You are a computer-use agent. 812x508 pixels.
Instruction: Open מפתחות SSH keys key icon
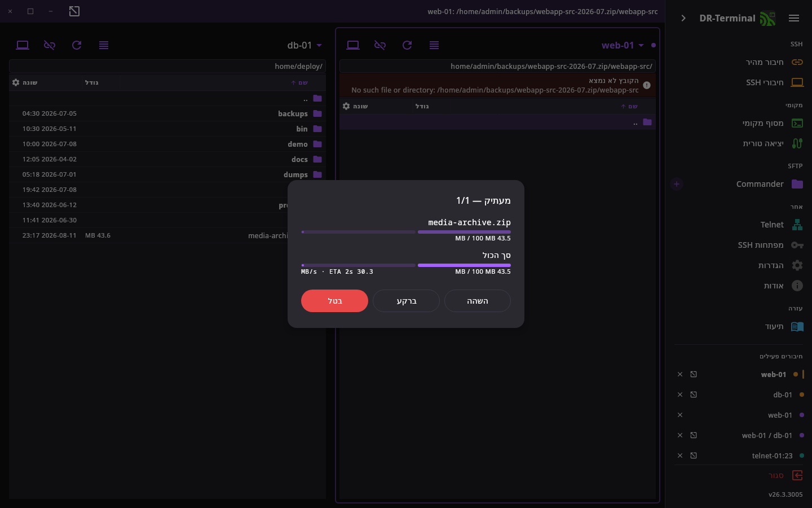[797, 245]
